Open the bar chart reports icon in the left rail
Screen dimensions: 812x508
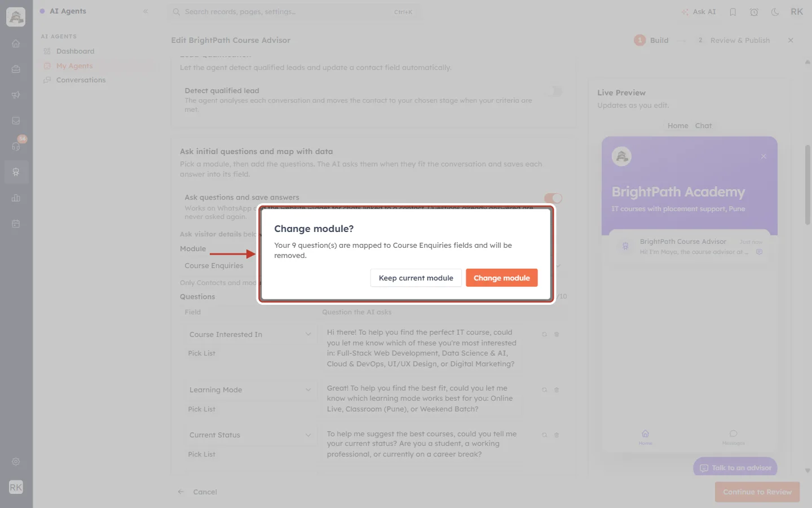pos(16,198)
